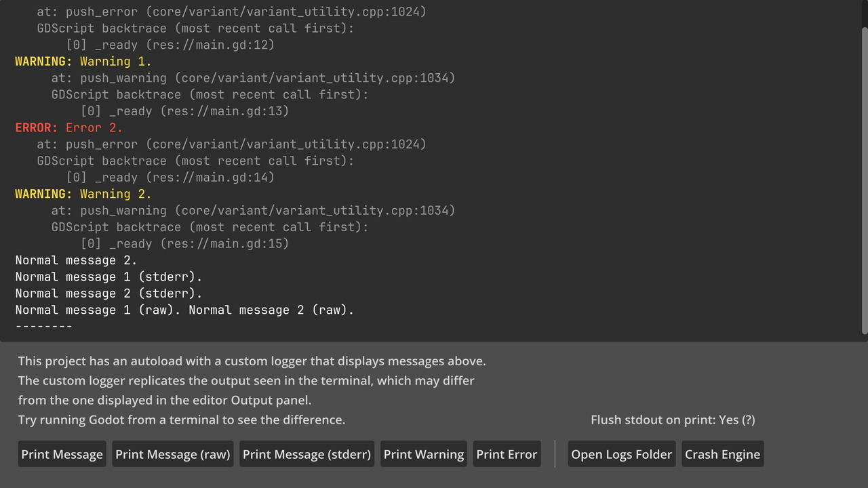
Task: Click the Normal message 1 (stderr) log entry
Action: [x=110, y=277]
